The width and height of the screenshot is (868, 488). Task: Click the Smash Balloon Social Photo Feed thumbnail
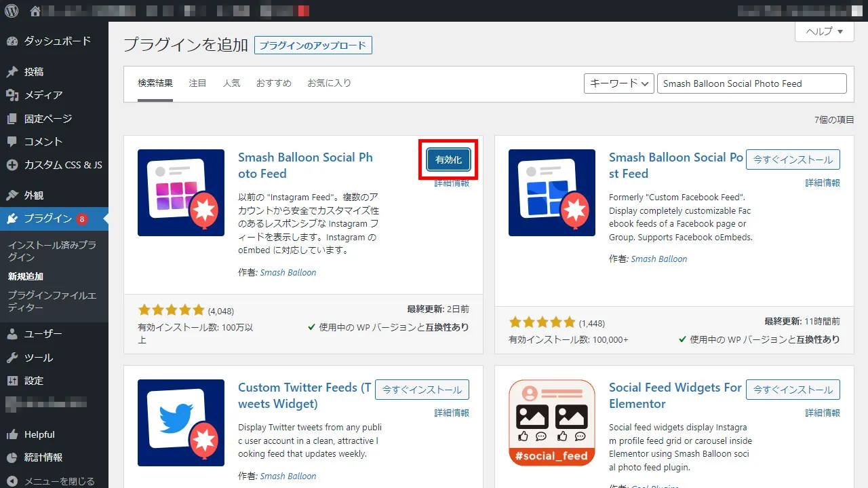click(180, 193)
